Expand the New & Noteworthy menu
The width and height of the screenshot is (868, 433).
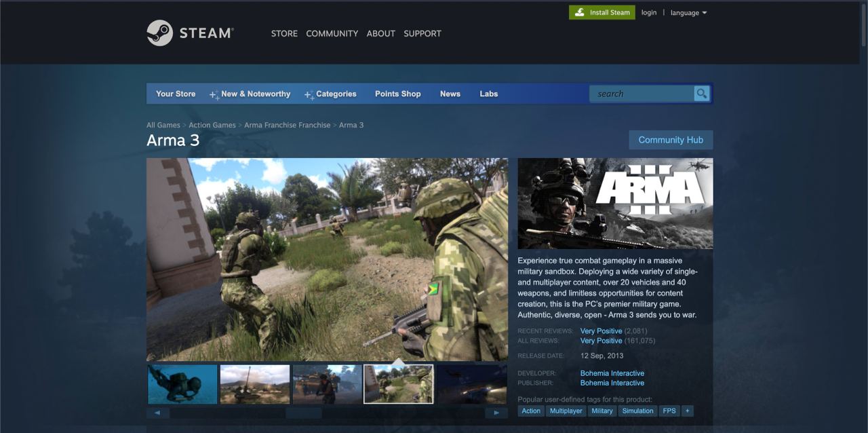pyautogui.click(x=255, y=94)
